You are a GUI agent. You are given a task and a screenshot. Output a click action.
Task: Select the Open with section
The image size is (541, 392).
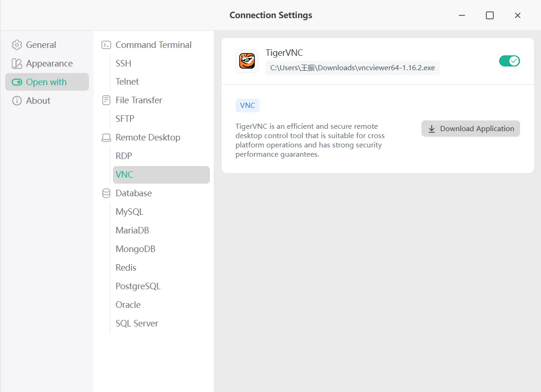47,82
